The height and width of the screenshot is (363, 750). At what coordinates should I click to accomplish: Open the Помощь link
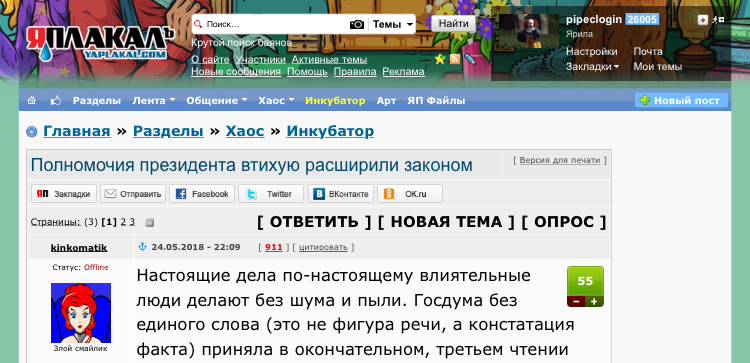(307, 72)
